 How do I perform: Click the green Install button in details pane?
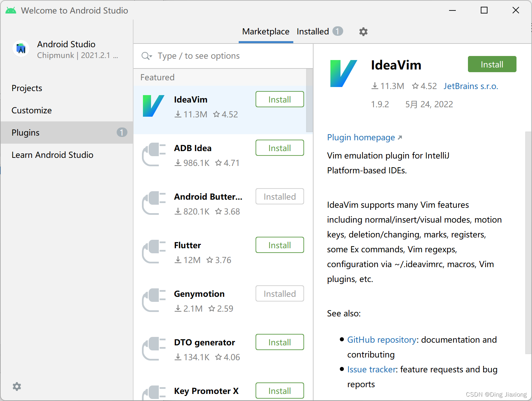(492, 64)
